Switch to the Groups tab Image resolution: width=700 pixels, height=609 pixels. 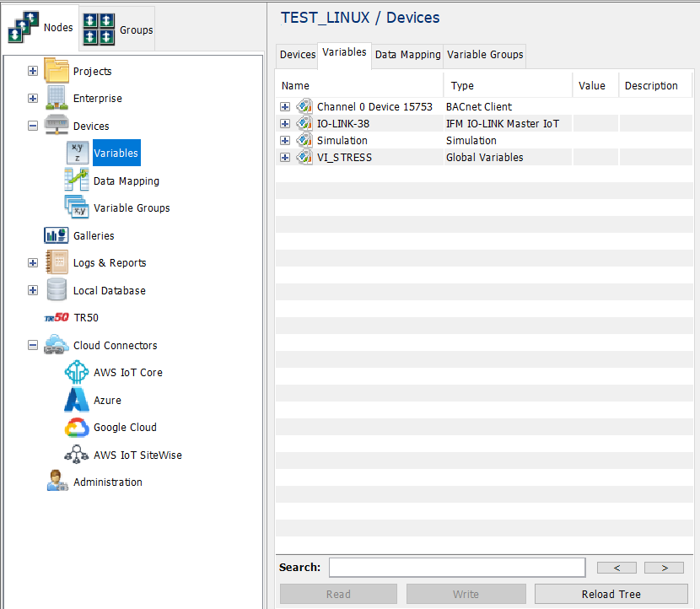[x=118, y=30]
